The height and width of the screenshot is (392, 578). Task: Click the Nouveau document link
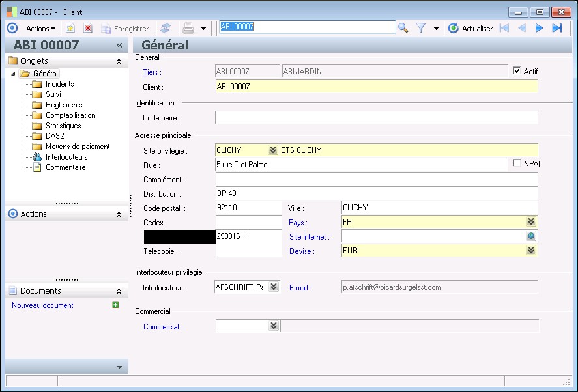click(42, 305)
